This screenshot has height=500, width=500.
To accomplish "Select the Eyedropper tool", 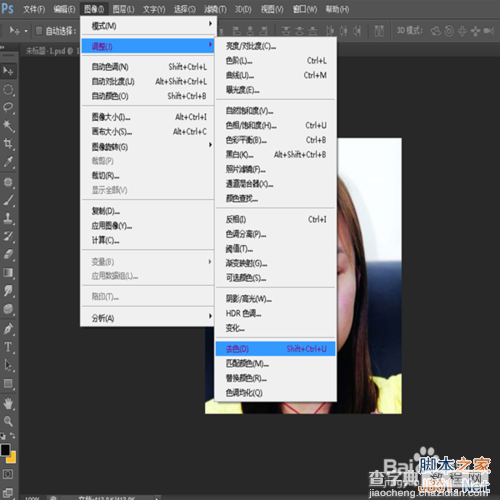I will tap(8, 162).
